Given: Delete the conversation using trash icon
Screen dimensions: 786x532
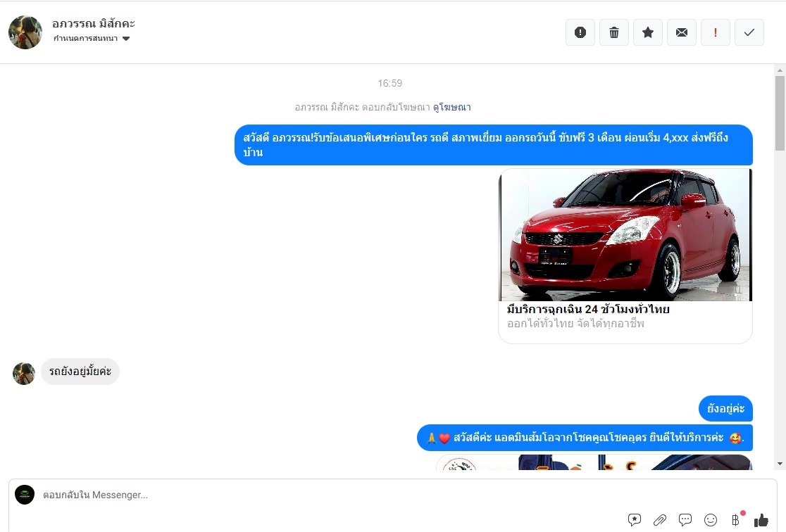Looking at the screenshot, I should [614, 32].
